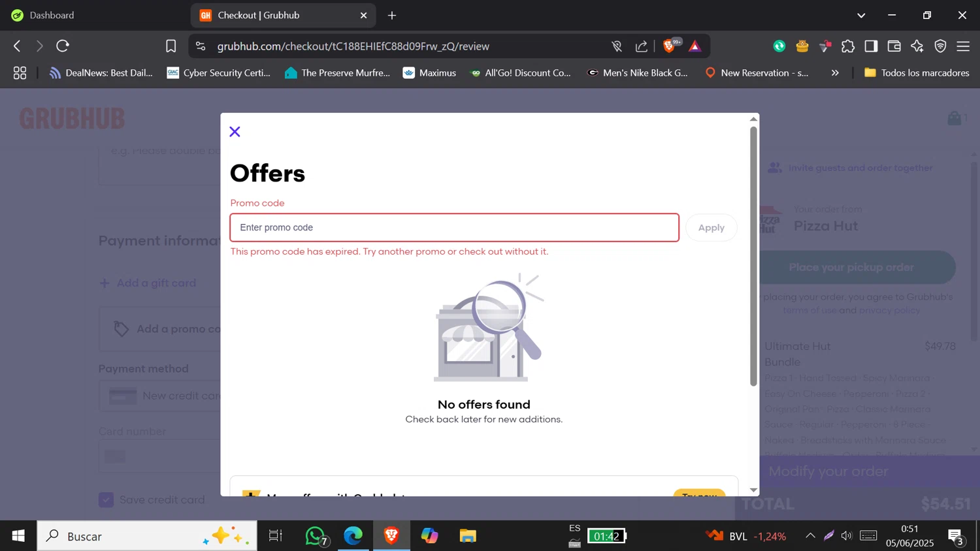This screenshot has width=980, height=551.
Task: Open All'Go! Discount Co... bookmark
Action: click(520, 73)
